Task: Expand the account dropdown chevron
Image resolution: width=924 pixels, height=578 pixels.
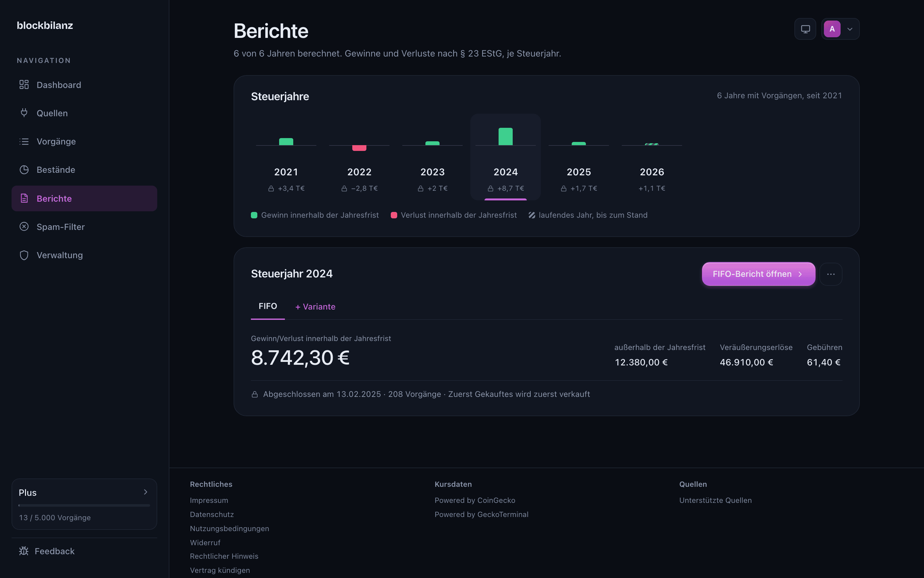Action: (x=850, y=29)
